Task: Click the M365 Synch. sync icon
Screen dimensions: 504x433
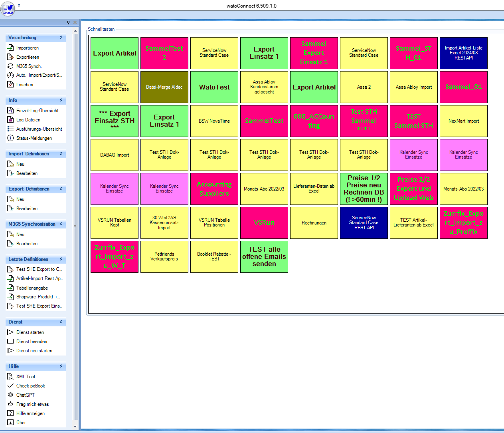Action: point(11,66)
